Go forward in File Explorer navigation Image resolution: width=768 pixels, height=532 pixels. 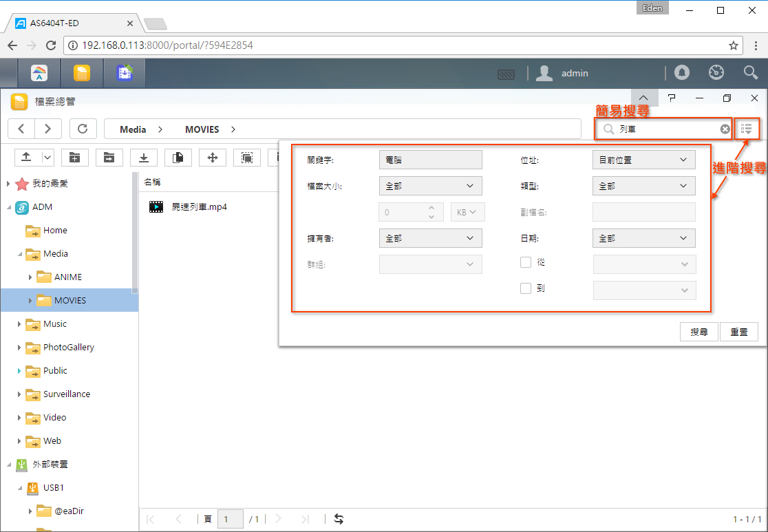click(x=48, y=129)
